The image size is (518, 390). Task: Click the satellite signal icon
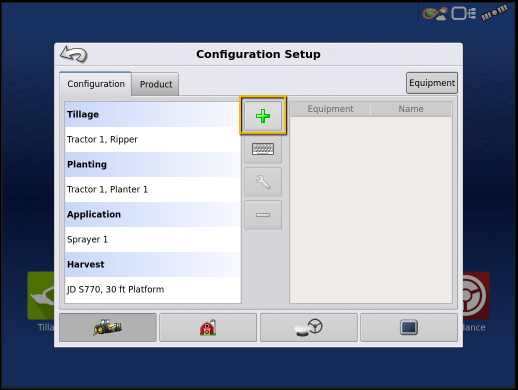(x=495, y=13)
